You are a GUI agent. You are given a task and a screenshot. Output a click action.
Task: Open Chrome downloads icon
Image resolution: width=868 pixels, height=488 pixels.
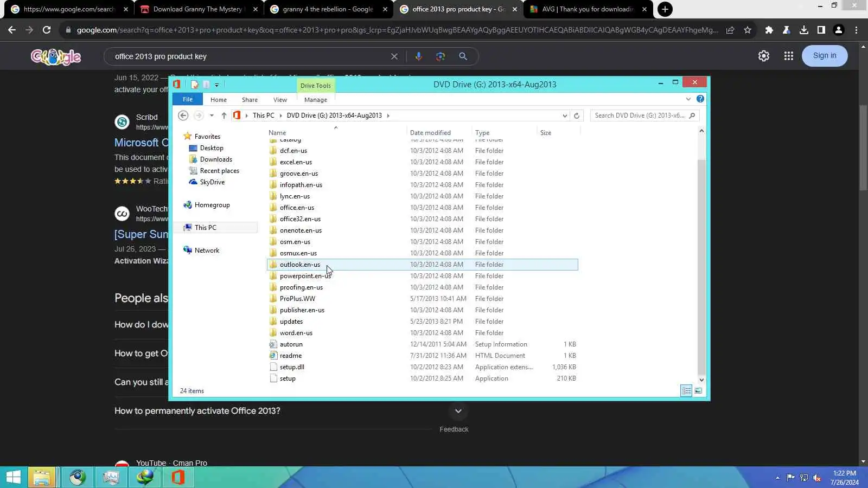point(804,30)
